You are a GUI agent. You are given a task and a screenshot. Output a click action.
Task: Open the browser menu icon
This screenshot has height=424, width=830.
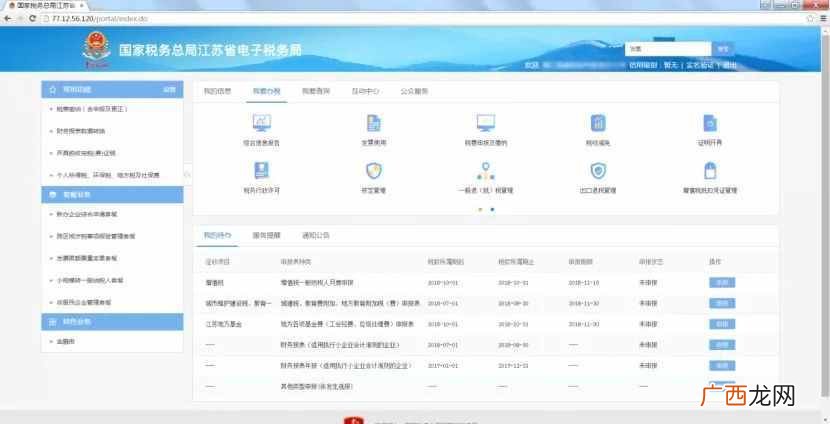pyautogui.click(x=823, y=19)
